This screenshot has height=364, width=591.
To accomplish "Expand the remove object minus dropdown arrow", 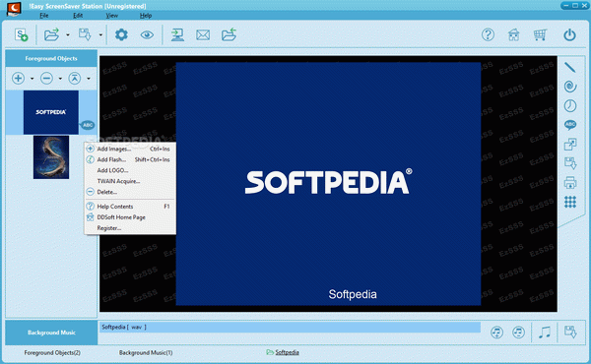I will click(x=60, y=79).
